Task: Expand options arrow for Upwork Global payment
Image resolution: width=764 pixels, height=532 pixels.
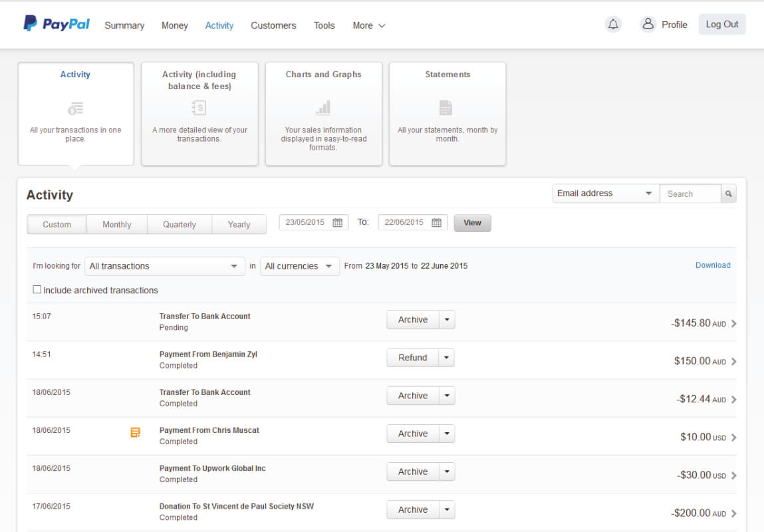Action: 447,471
